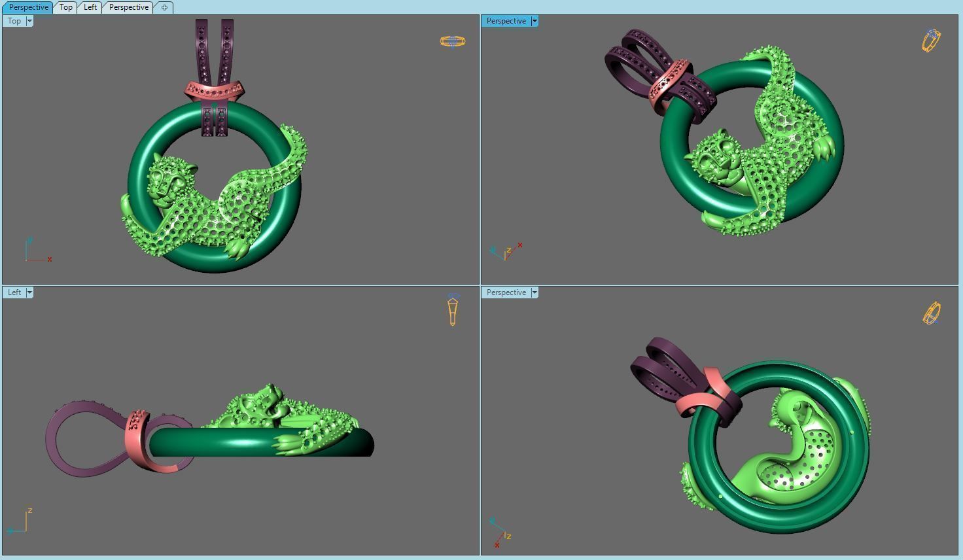
Task: Click the XY axis indicator in Top viewport
Action: [x=38, y=251]
